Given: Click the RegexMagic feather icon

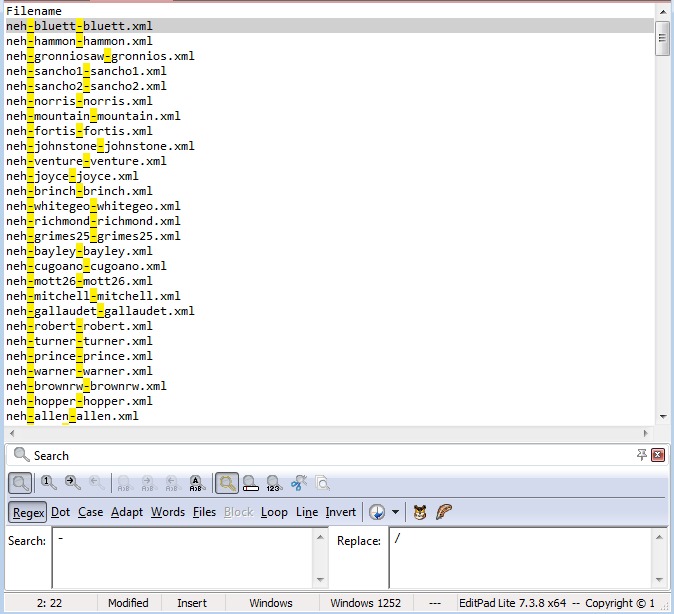Looking at the screenshot, I should point(444,512).
